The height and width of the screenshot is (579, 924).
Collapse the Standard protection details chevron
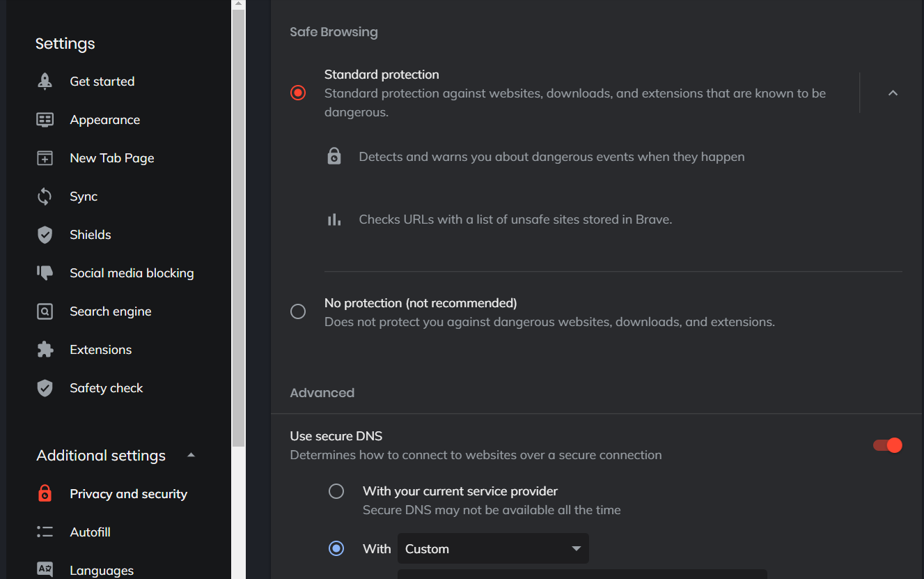click(x=893, y=93)
